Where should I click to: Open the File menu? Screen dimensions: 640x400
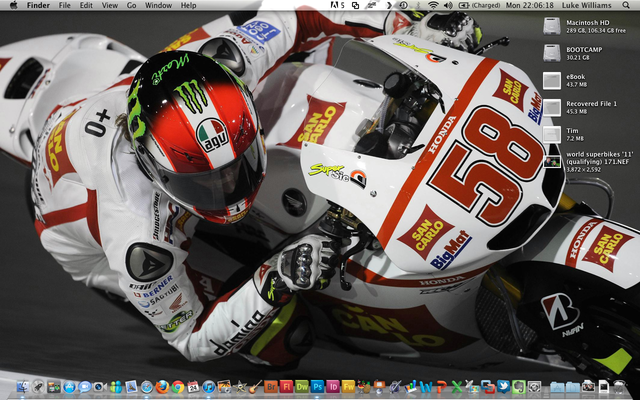tap(64, 5)
